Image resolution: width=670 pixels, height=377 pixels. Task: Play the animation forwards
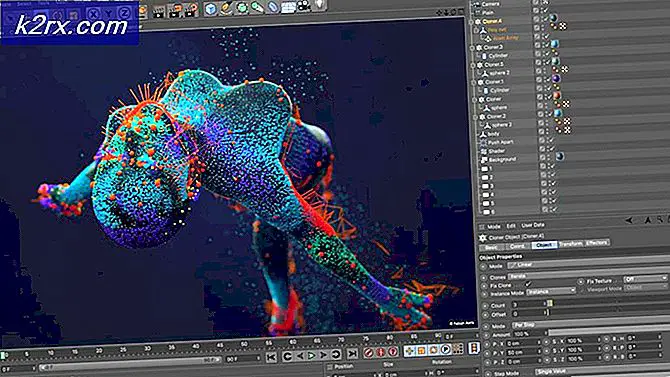tap(312, 355)
